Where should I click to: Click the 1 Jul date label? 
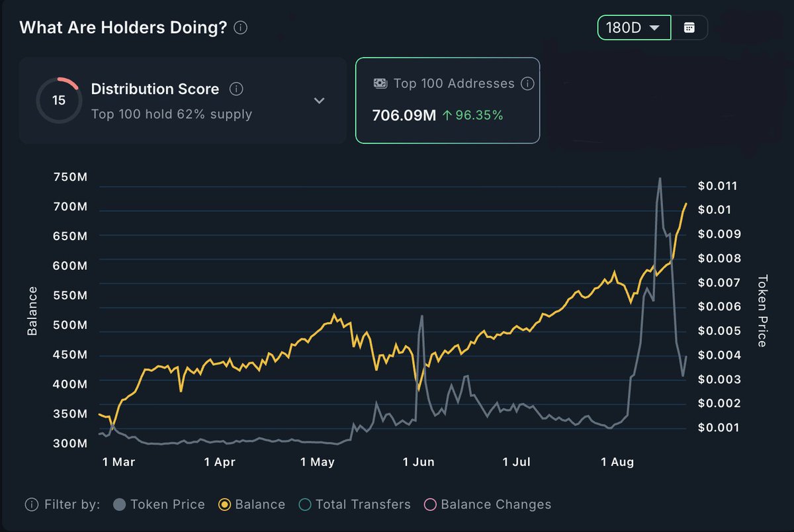(517, 462)
